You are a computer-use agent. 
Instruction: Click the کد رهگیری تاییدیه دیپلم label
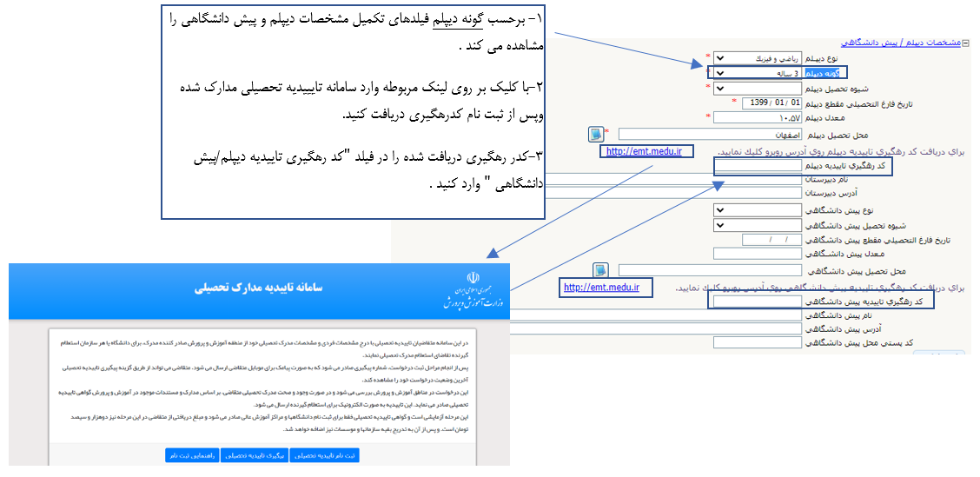847,166
